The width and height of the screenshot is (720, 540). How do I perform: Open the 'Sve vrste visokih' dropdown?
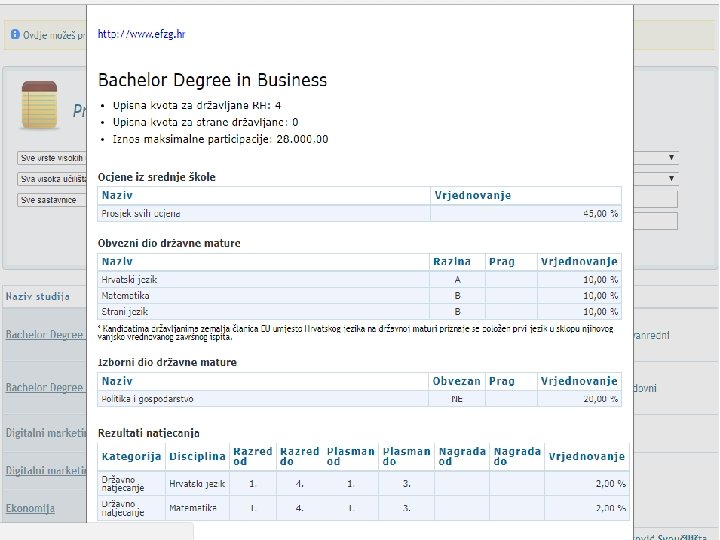(52, 158)
